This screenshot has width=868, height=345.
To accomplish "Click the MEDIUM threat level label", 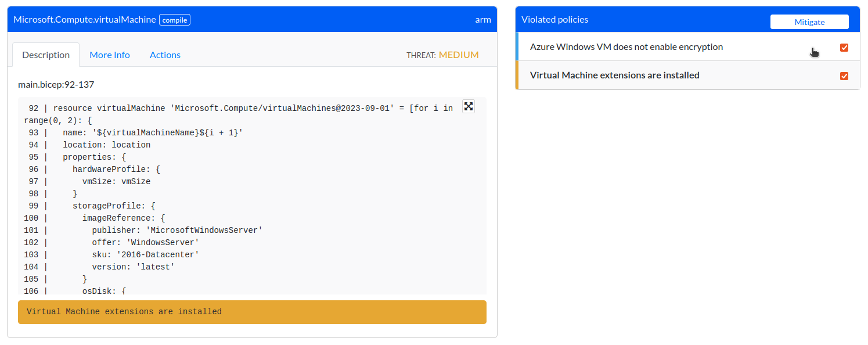I will (459, 55).
